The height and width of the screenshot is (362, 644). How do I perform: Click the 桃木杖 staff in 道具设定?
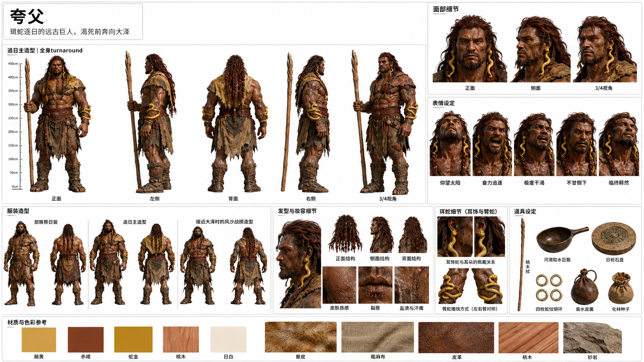click(521, 264)
